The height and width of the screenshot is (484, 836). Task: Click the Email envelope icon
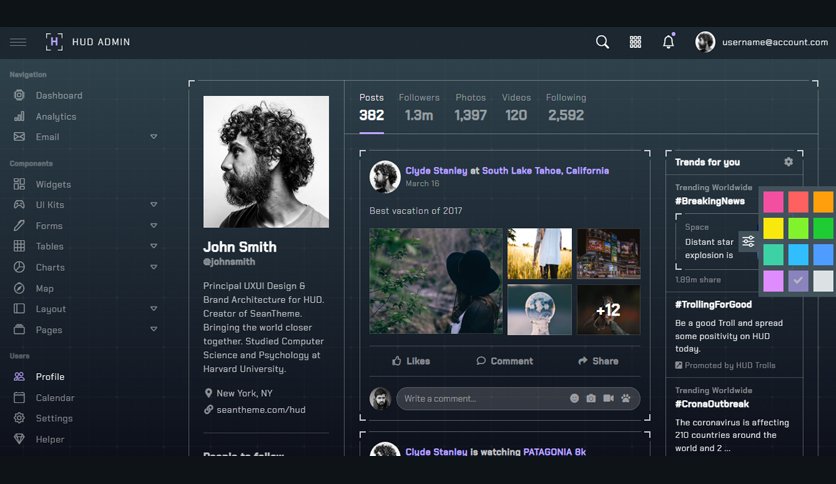[x=19, y=137]
